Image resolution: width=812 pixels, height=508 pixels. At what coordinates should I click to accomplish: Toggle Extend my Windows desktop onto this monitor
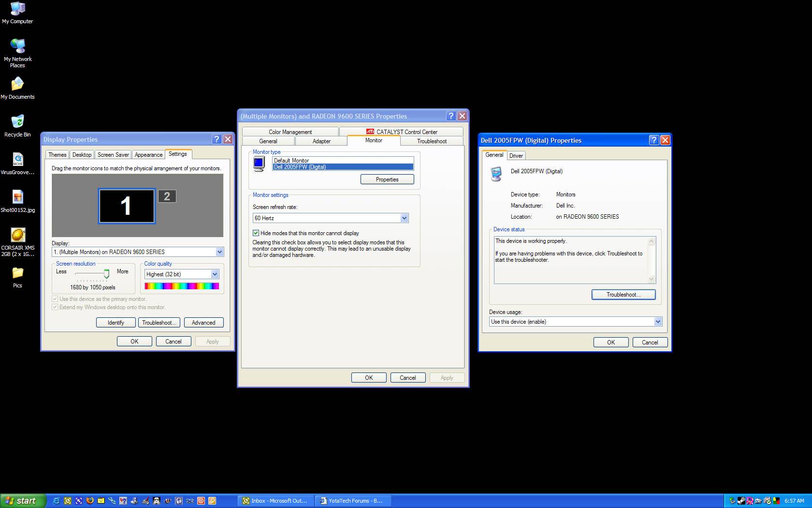[55, 307]
